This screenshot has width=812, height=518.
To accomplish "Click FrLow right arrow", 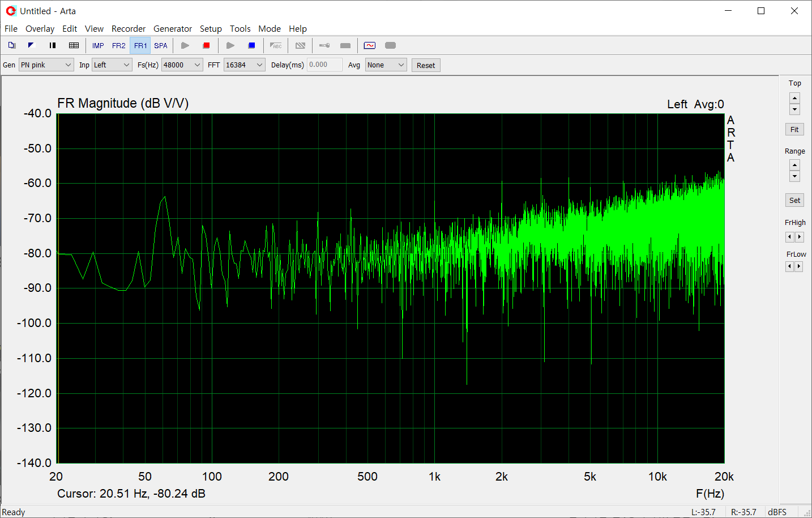I will (x=799, y=266).
